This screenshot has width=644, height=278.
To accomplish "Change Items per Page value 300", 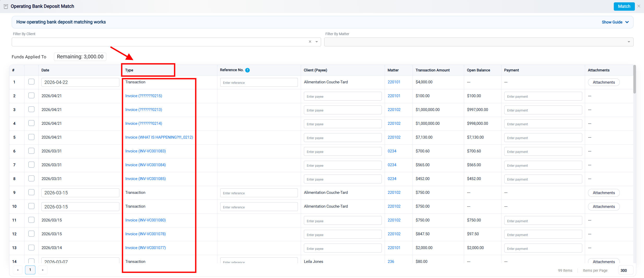I will [x=625, y=270].
